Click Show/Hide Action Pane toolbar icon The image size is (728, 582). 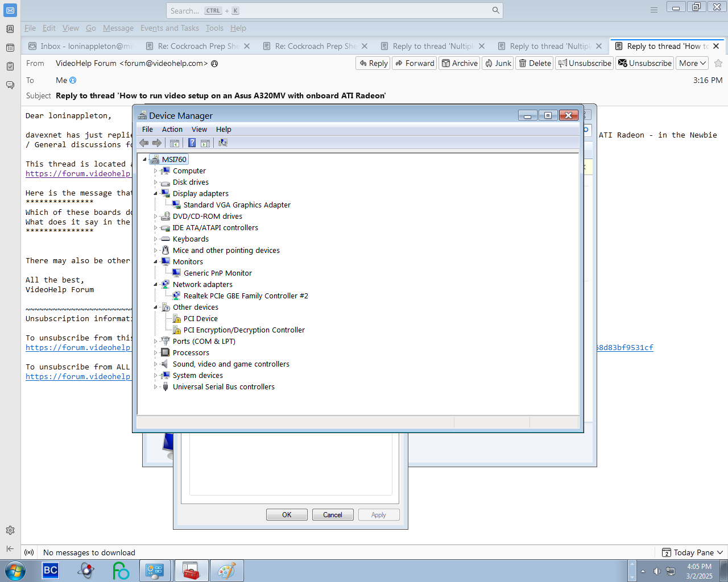click(205, 143)
